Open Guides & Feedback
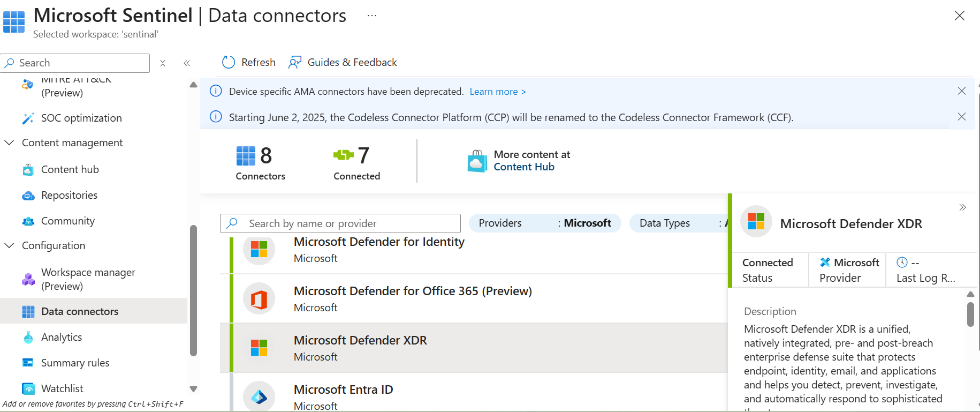The height and width of the screenshot is (412, 980). 343,62
